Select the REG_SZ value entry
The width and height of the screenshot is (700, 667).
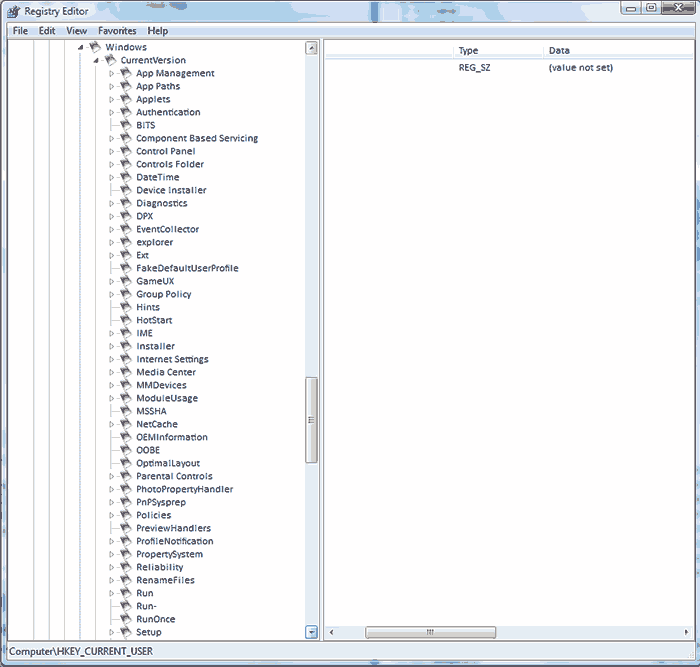coord(474,67)
